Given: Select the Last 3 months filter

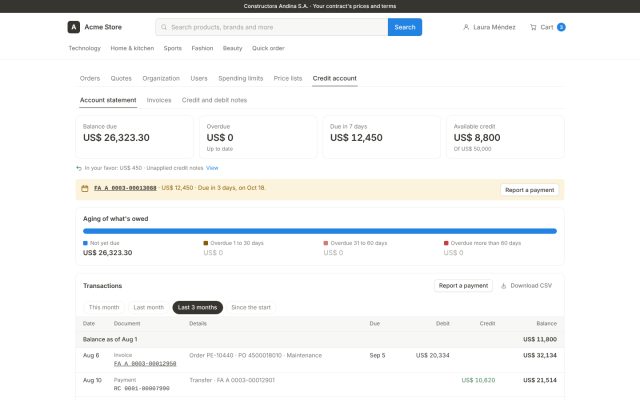Looking at the screenshot, I should 198,307.
